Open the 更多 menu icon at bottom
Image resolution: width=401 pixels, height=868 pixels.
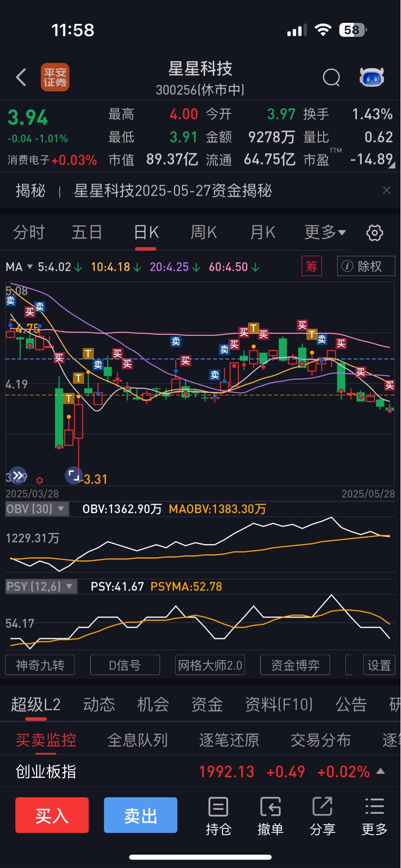coord(374,816)
